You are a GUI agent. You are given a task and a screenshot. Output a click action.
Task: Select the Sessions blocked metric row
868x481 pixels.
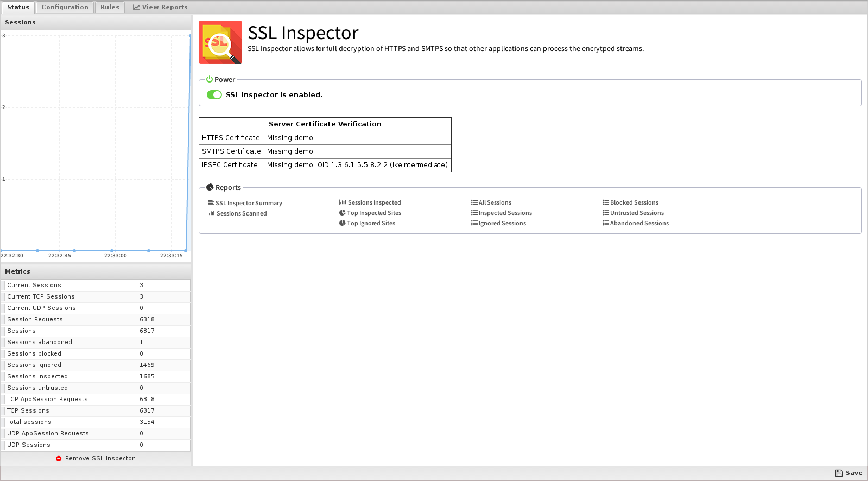[x=96, y=353]
